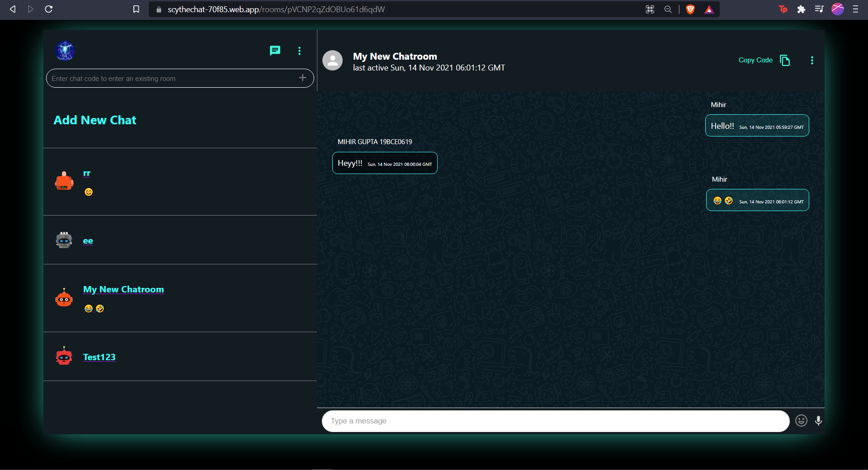Click My New Chatroom's profile avatar in header

[332, 60]
